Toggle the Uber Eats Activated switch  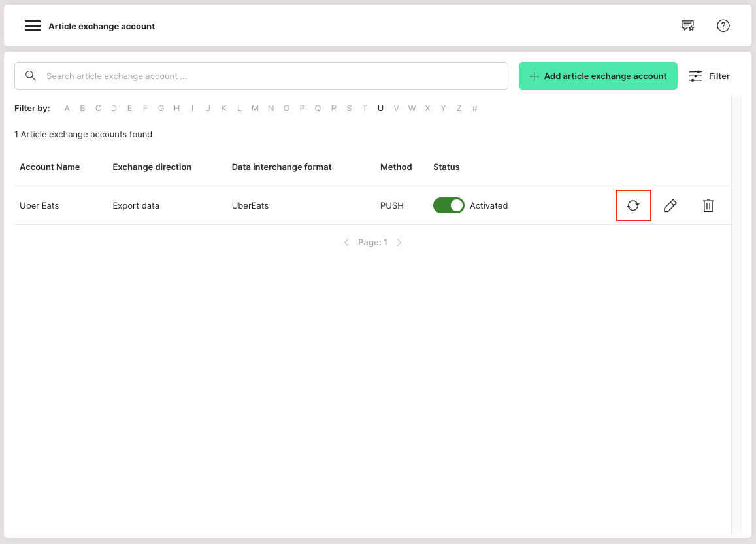tap(448, 205)
